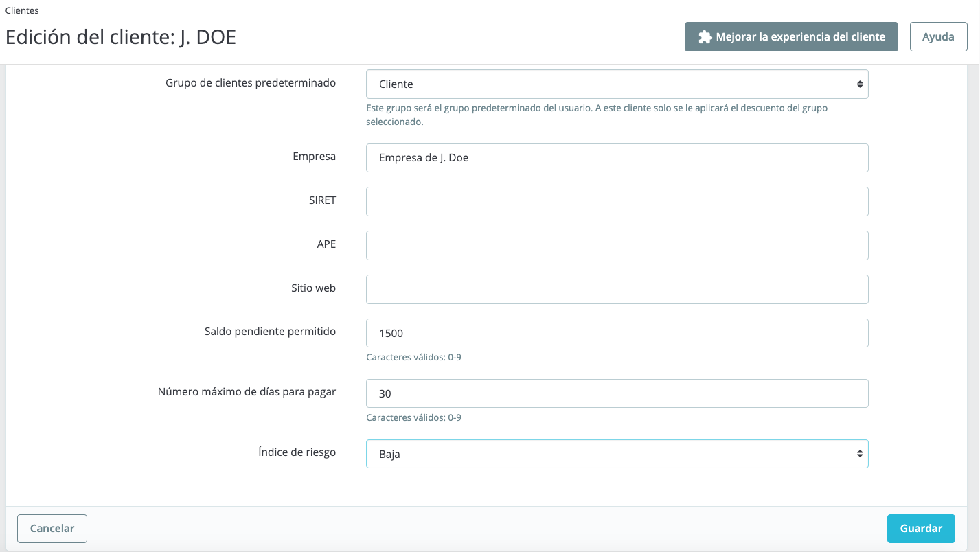Open the Índice de riesgo dropdown
Image resolution: width=980 pixels, height=552 pixels.
(617, 454)
